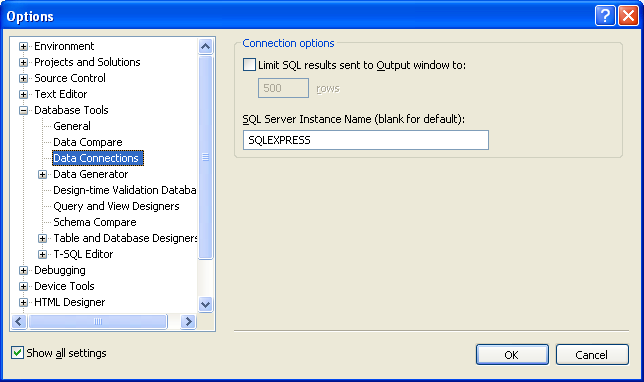Select Device Tools category
This screenshot has height=382, width=644.
[x=64, y=286]
